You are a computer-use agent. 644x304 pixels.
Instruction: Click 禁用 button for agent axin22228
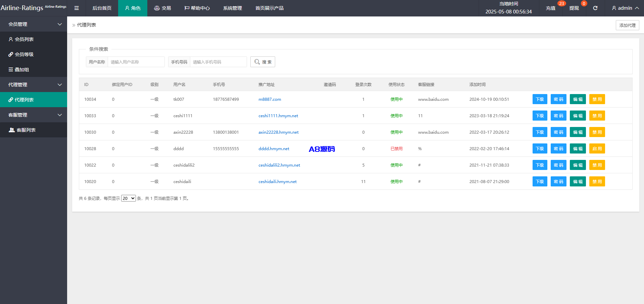(597, 132)
